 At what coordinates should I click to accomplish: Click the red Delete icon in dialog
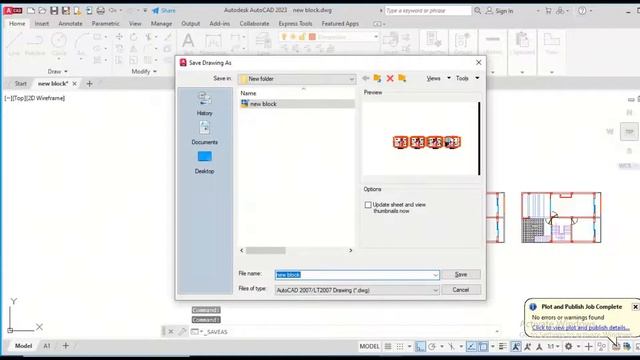pos(390,78)
